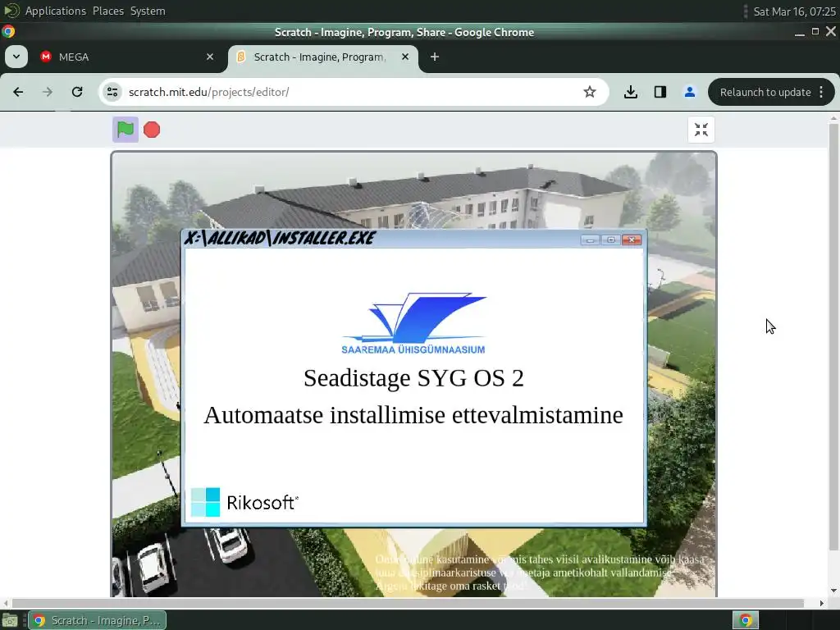Open the System menu
This screenshot has height=630, width=840.
[x=148, y=11]
